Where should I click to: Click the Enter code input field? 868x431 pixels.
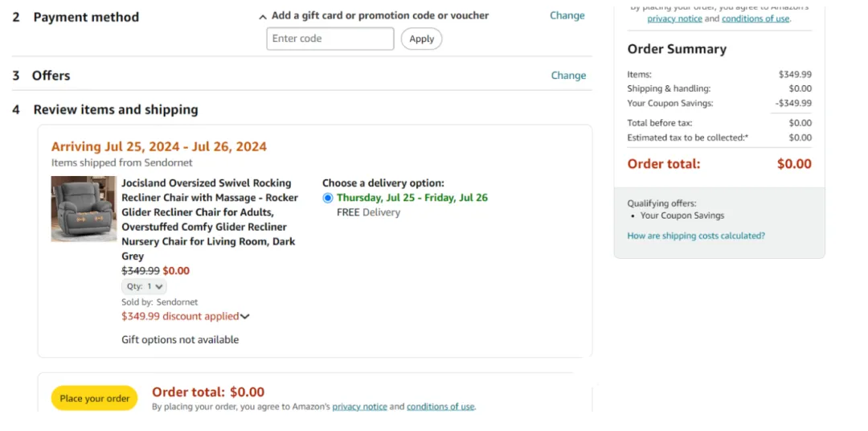pyautogui.click(x=330, y=39)
